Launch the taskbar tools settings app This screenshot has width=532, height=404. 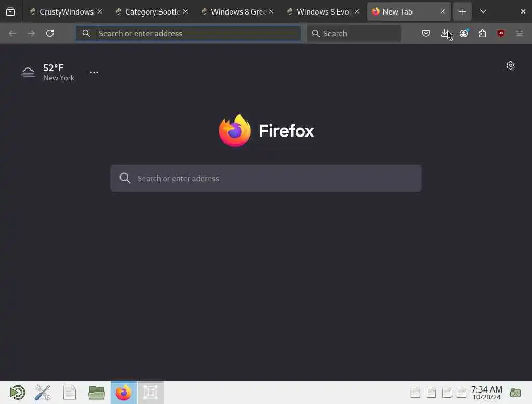(43, 393)
